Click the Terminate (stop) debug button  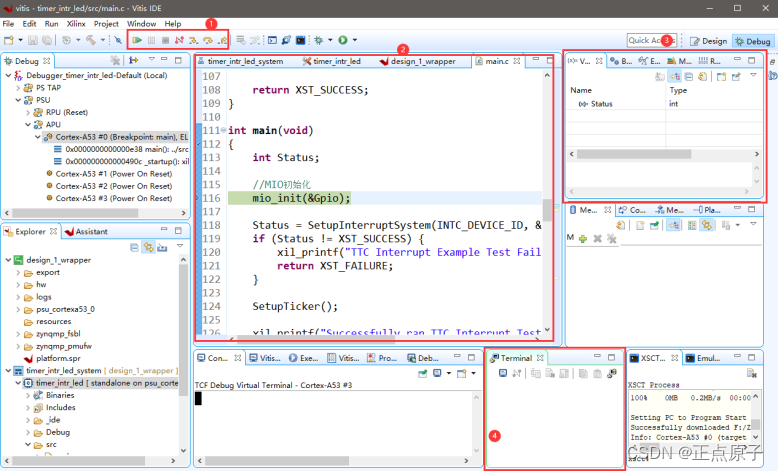click(x=165, y=41)
